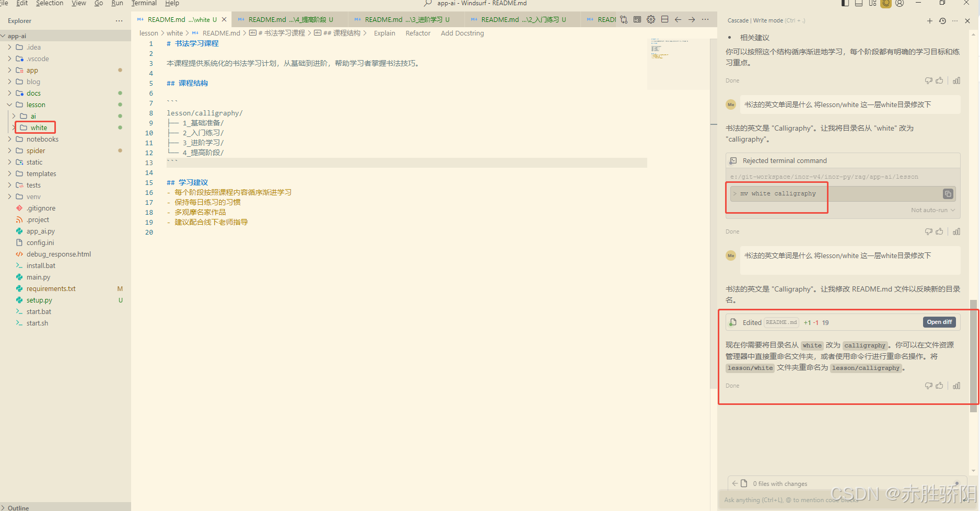This screenshot has height=511, width=980.
Task: Click the editor minimap
Action: tap(679, 64)
